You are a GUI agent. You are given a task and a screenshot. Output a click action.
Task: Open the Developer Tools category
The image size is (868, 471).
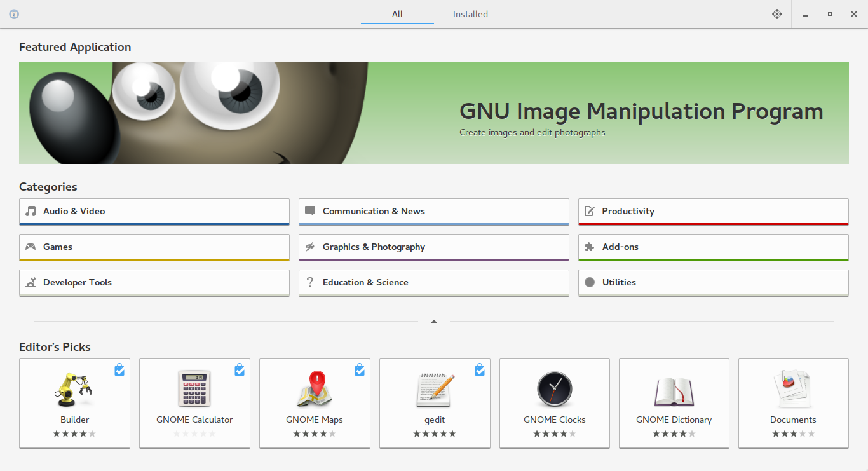click(x=154, y=283)
